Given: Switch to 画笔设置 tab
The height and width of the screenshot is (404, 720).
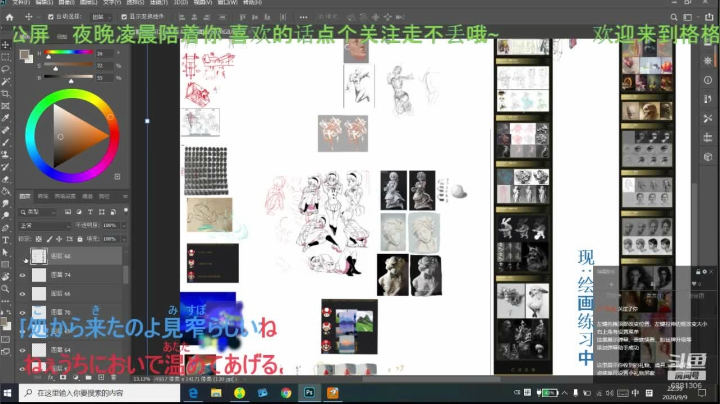Looking at the screenshot, I should (x=65, y=196).
